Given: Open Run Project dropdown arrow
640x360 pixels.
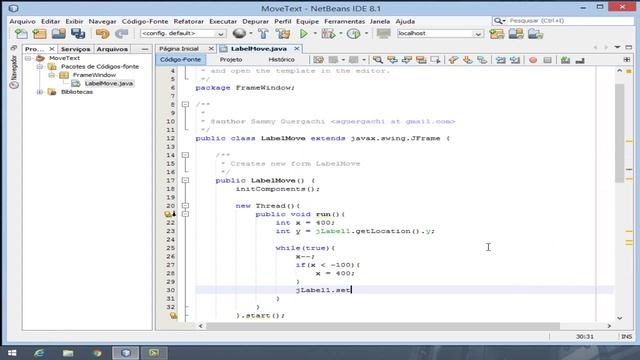Looking at the screenshot, I should click(315, 33).
